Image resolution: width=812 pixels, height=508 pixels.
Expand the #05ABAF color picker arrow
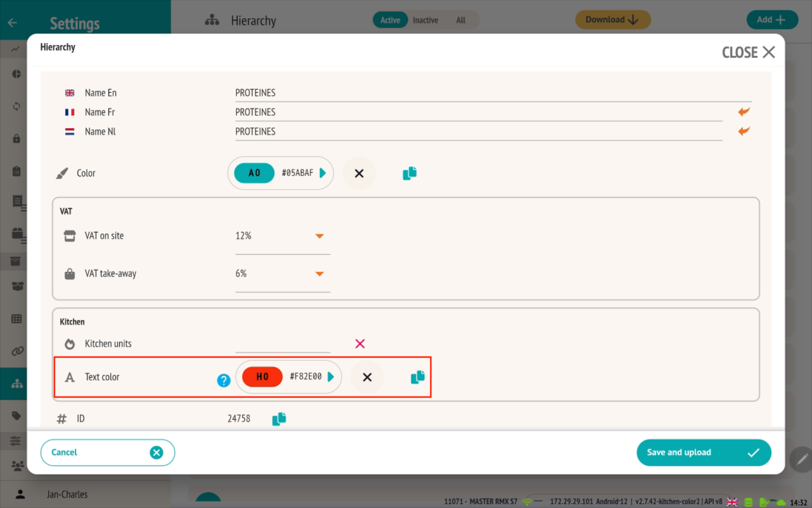(x=323, y=173)
